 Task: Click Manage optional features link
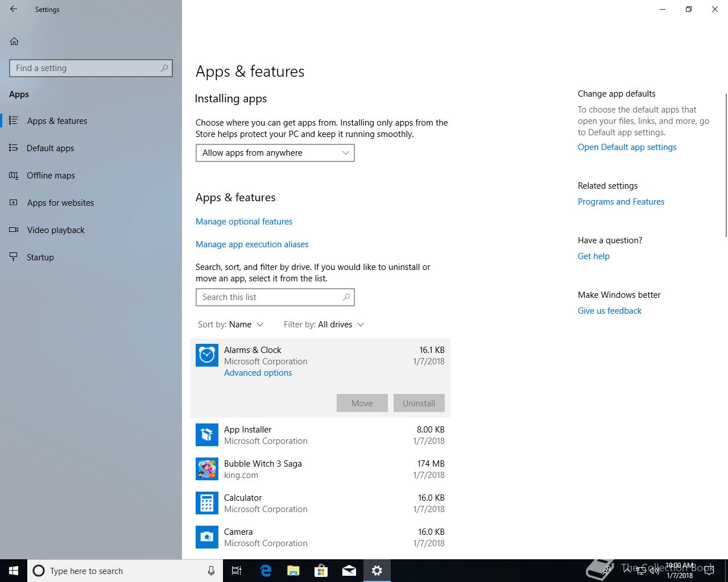pos(244,222)
